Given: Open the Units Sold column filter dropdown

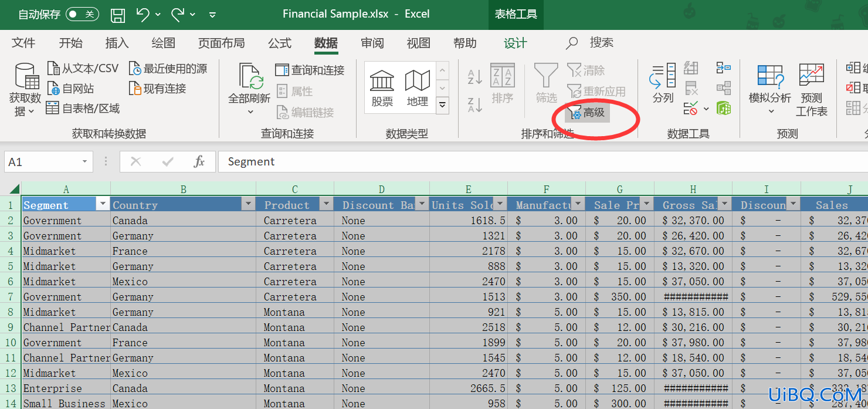Looking at the screenshot, I should 500,204.
